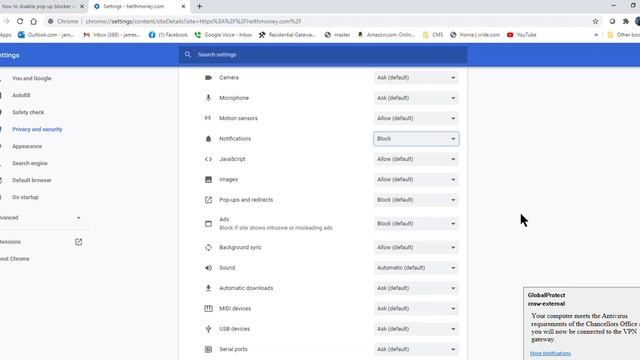Open the Outlook.com bookmark
Viewport: 640px width, 360px height.
[x=46, y=35]
